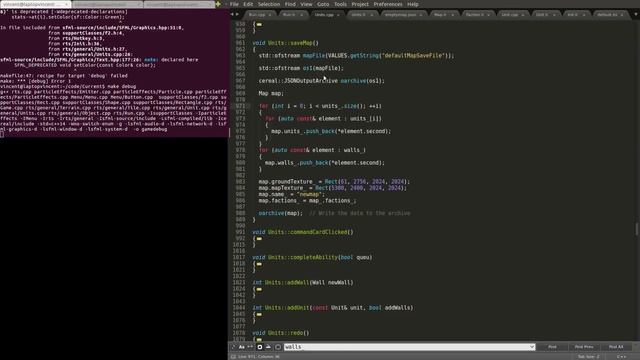Image resolution: width=640 pixels, height=360 pixels.
Task: Open the Selection menu
Action: click(269, 4)
